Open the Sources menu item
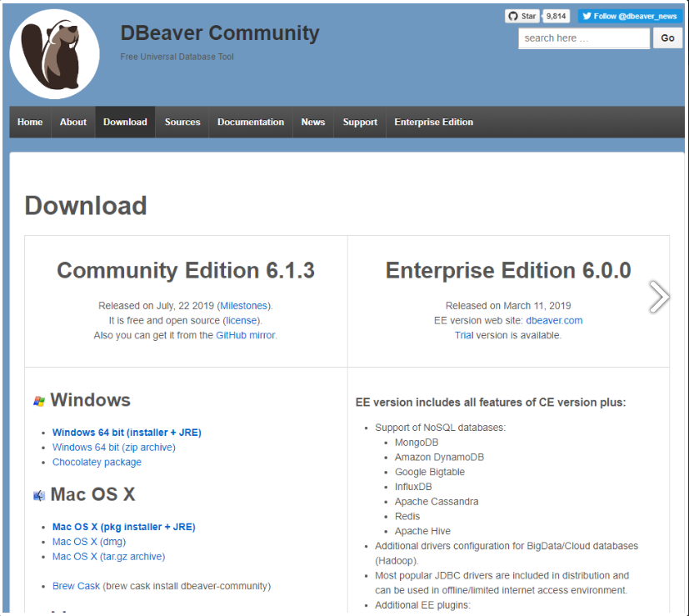This screenshot has height=616, width=689. 182,122
